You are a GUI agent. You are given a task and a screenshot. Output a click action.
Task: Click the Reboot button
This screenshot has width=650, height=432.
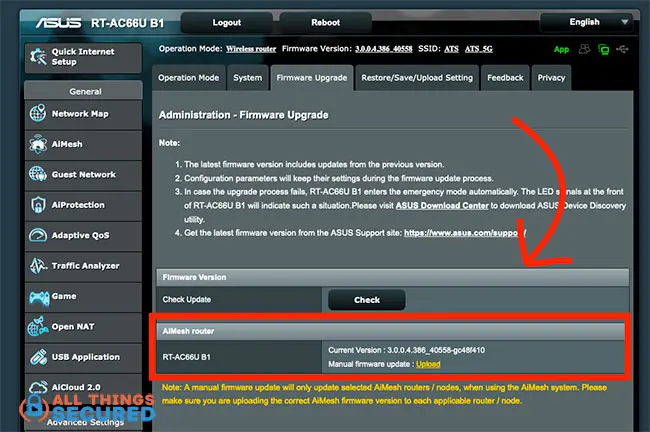325,22
